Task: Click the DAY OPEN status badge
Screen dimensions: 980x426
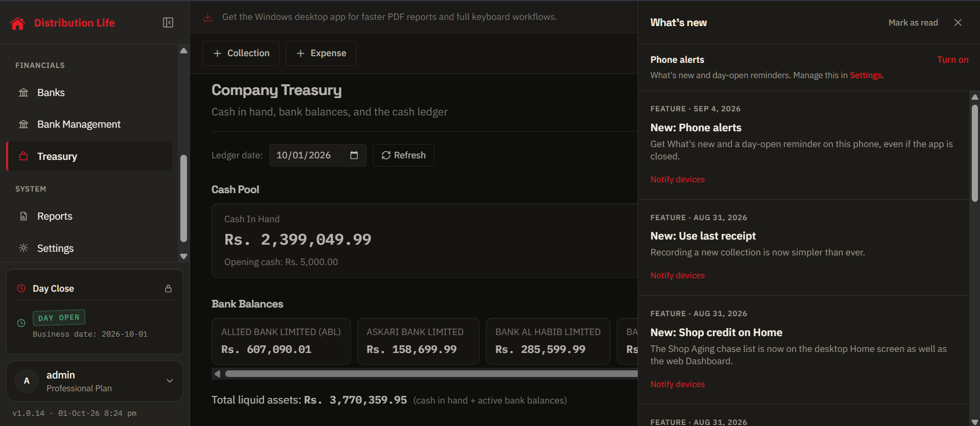Action: [x=59, y=318]
